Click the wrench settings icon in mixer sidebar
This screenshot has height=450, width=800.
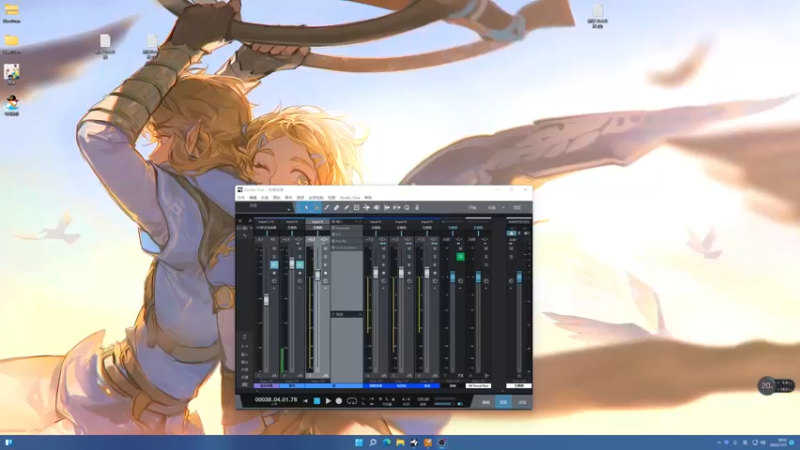pos(245,235)
